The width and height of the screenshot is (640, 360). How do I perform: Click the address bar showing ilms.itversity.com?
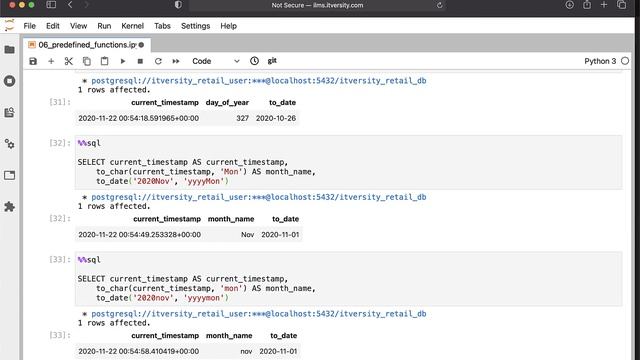click(317, 5)
